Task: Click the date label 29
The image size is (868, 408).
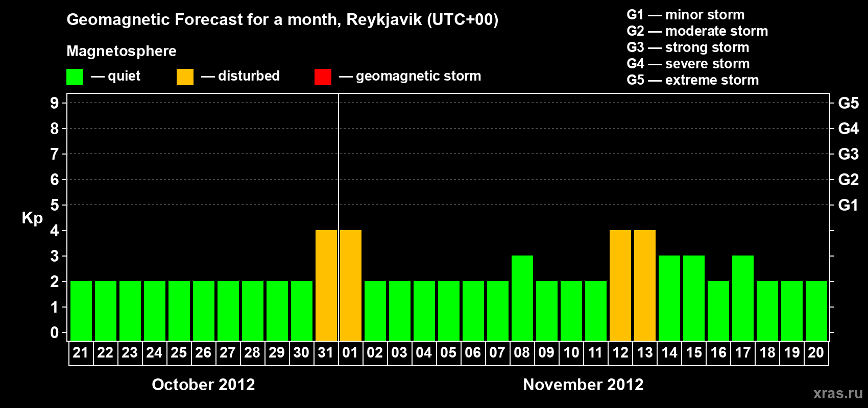Action: pyautogui.click(x=277, y=353)
